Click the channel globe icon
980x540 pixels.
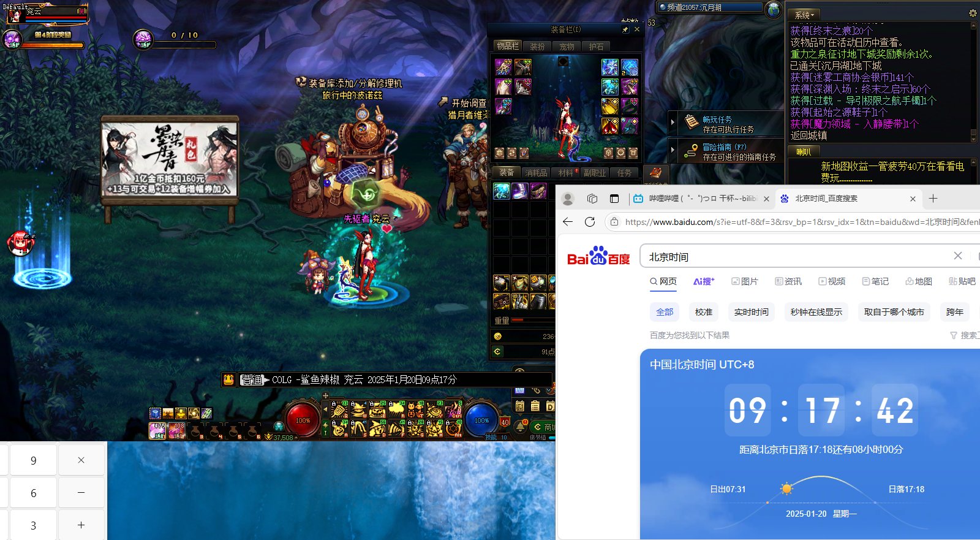774,9
